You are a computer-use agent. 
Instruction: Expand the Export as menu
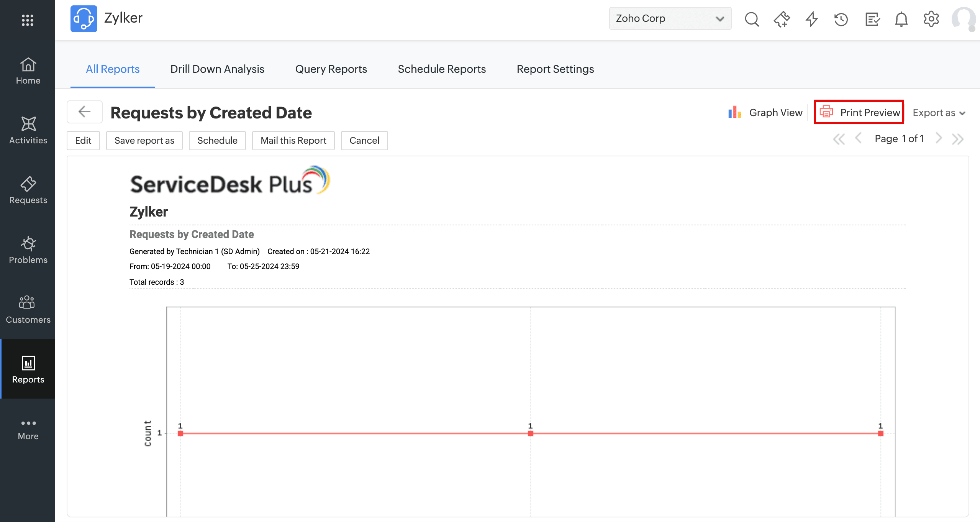coord(938,113)
